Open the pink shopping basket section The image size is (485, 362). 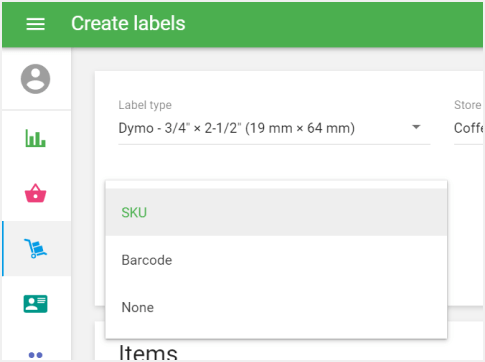point(36,193)
